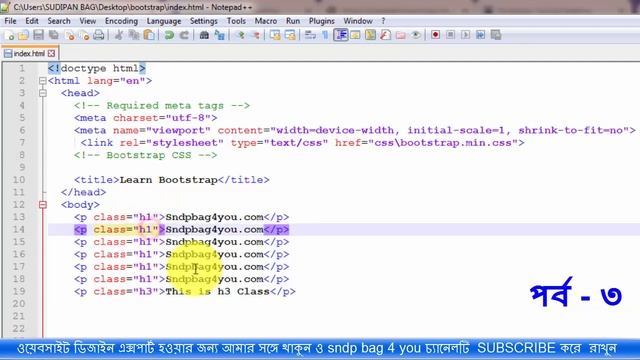Viewport: 640px width, 360px height.
Task: Click the 'Required meta tags' comment
Action: pos(162,106)
